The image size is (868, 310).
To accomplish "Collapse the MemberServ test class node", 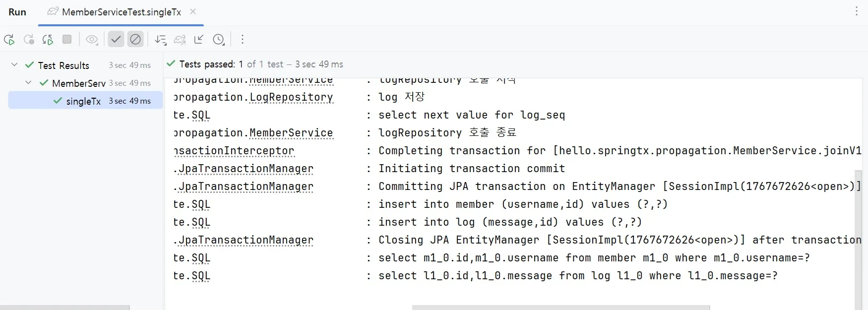I will pos(28,83).
